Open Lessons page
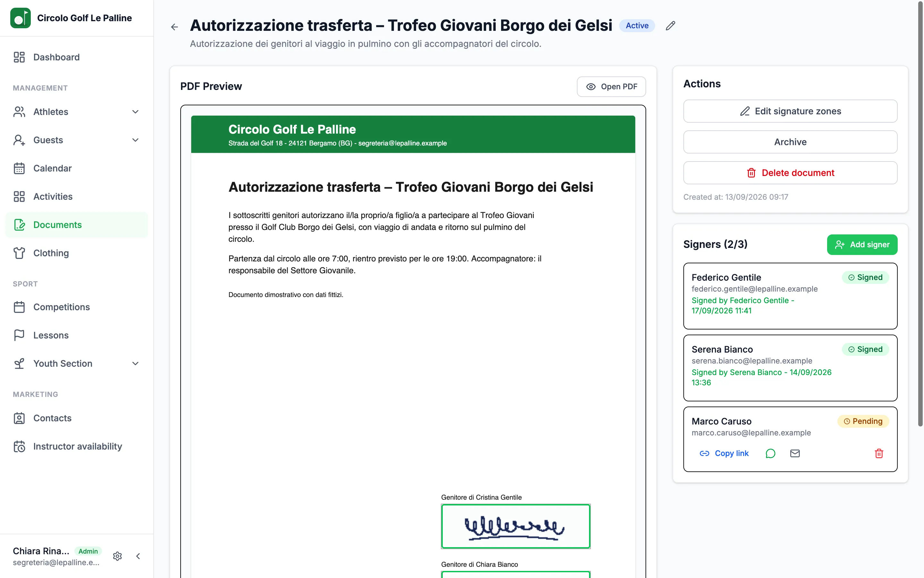 click(x=77, y=335)
